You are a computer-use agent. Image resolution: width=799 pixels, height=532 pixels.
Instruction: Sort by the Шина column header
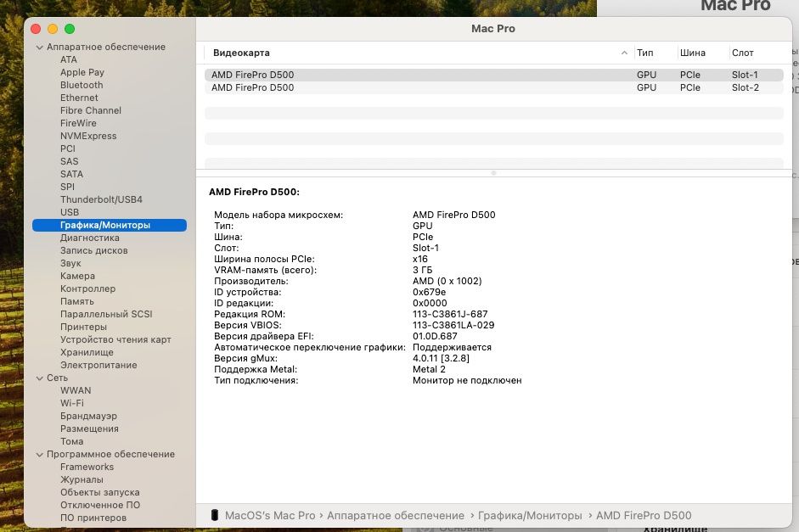pyautogui.click(x=693, y=53)
